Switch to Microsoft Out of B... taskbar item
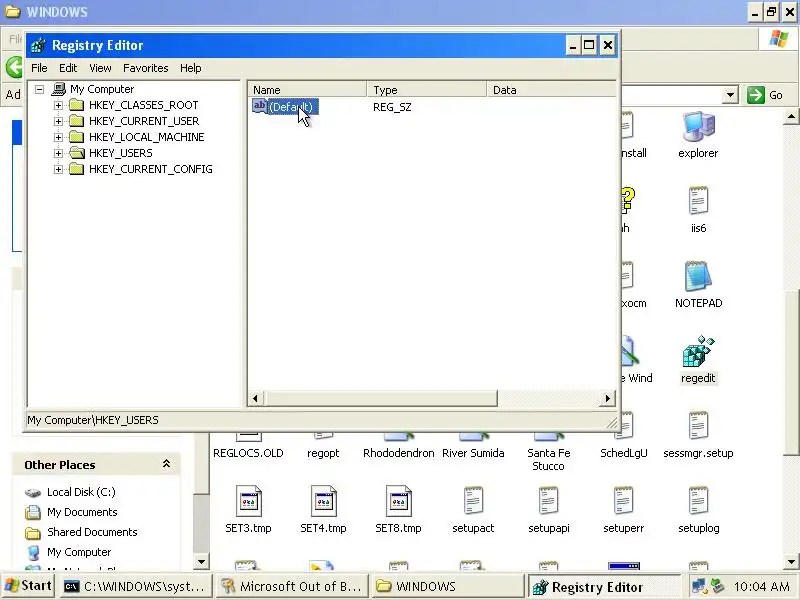The image size is (800, 600). 292,587
